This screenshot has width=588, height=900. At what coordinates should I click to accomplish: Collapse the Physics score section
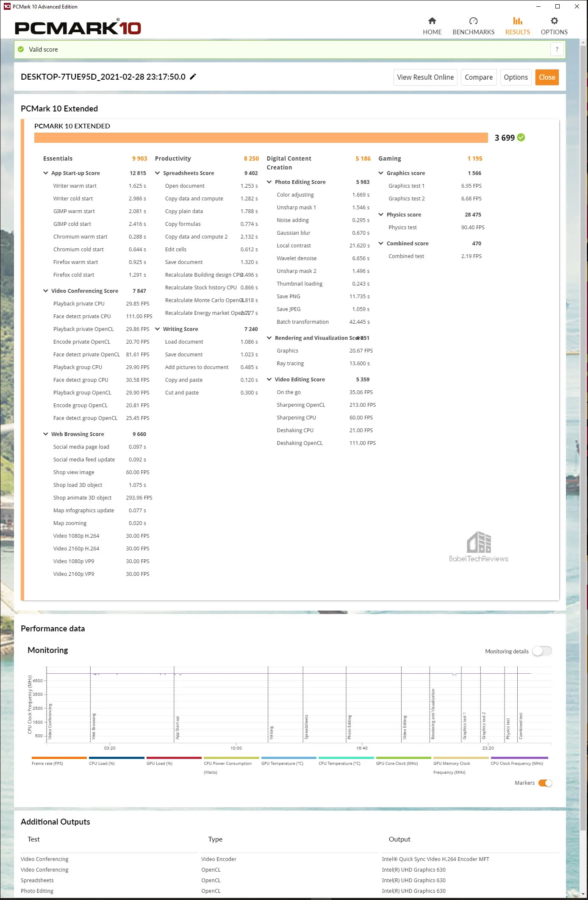381,214
